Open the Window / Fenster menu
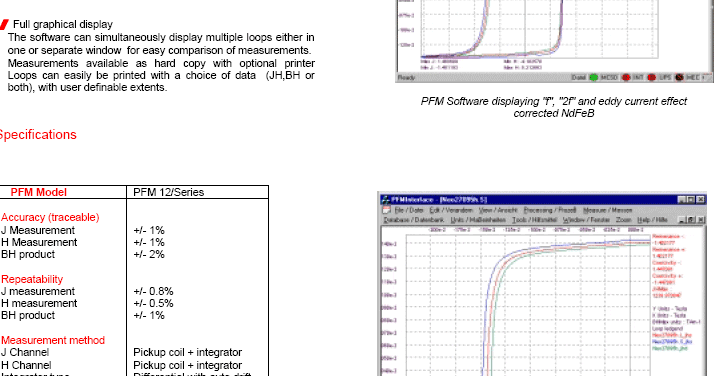The image size is (725, 376). click(586, 220)
